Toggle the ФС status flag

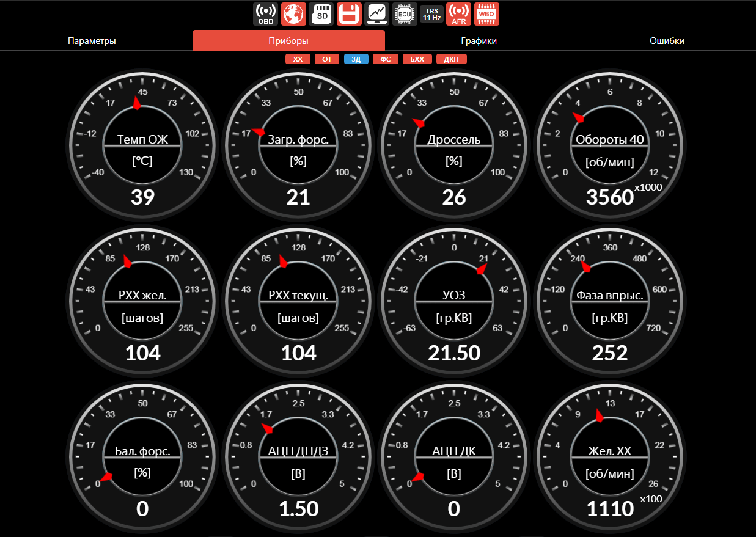pyautogui.click(x=386, y=59)
